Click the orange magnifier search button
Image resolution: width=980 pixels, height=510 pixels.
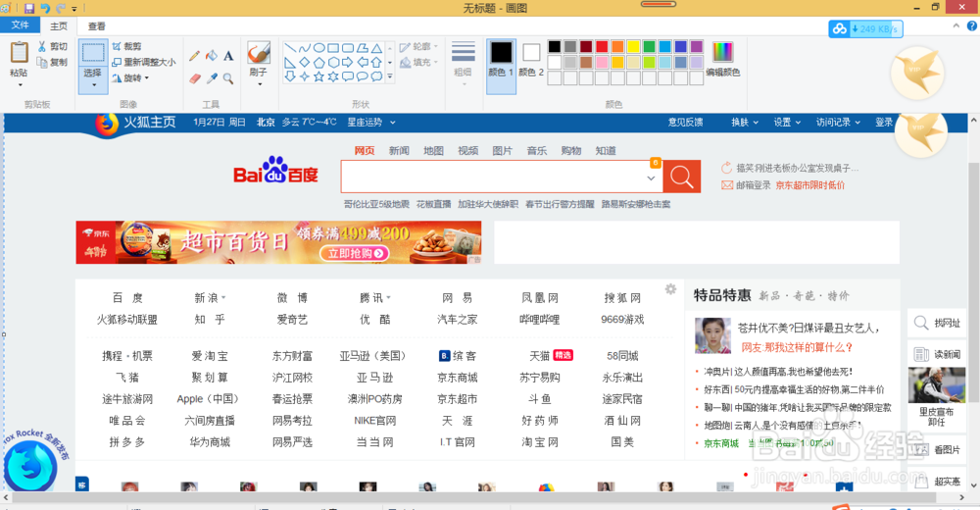[682, 178]
